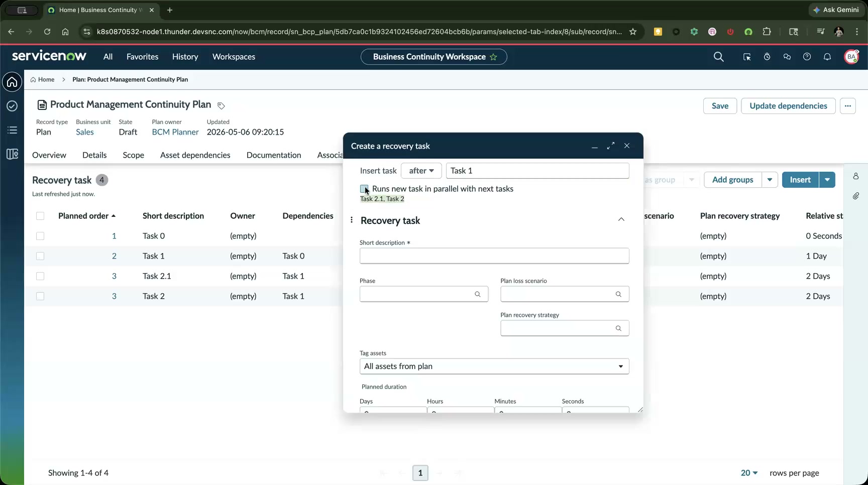Viewport: 868px width, 485px height.
Task: Click the Plan recovery strategy lookup magnifier
Action: (618, 328)
